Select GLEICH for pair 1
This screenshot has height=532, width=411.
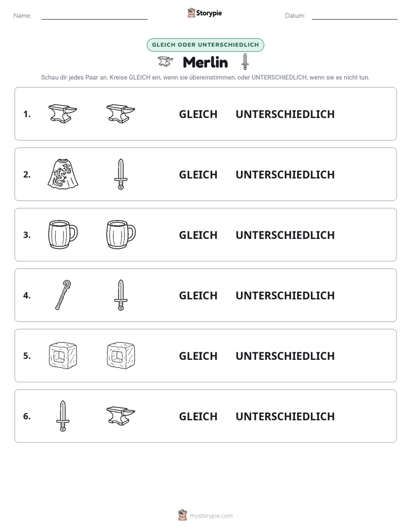(x=198, y=115)
